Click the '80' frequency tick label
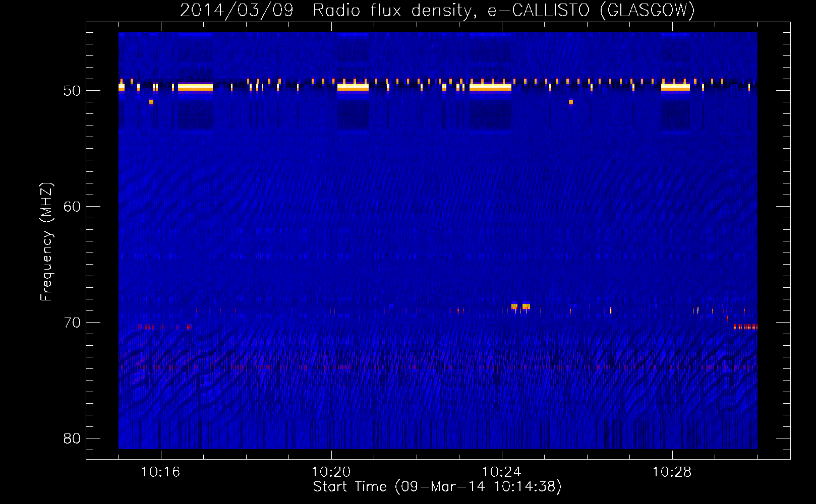Screen dimensions: 816x504 click(x=72, y=438)
